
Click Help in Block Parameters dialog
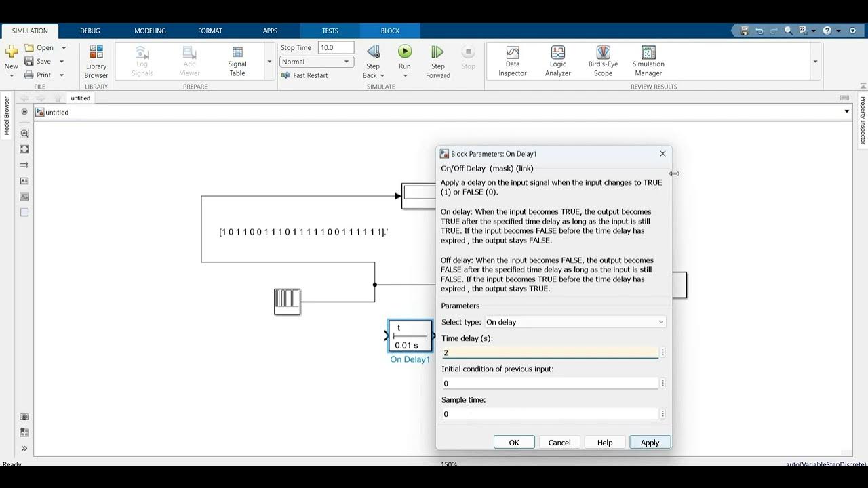(605, 442)
